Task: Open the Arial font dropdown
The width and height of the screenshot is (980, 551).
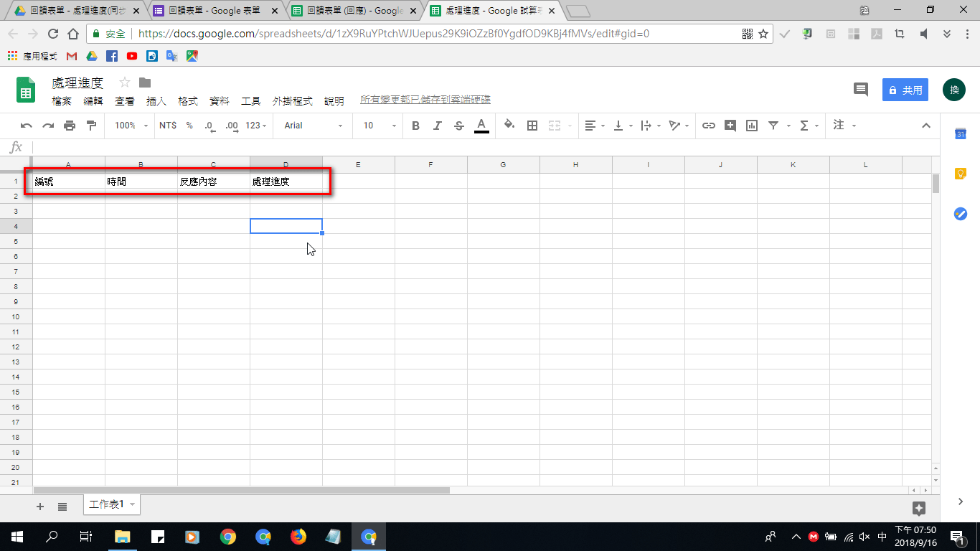Action: 314,126
